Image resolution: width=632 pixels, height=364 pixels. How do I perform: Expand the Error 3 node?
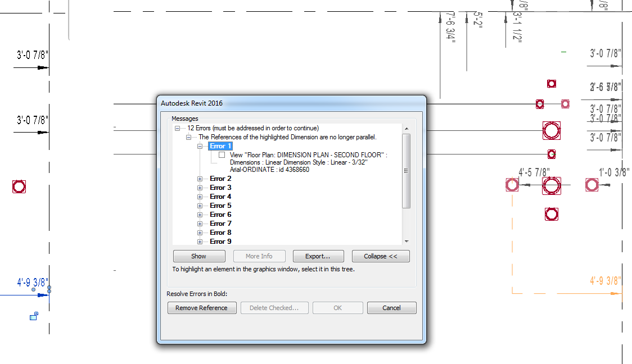coord(200,188)
